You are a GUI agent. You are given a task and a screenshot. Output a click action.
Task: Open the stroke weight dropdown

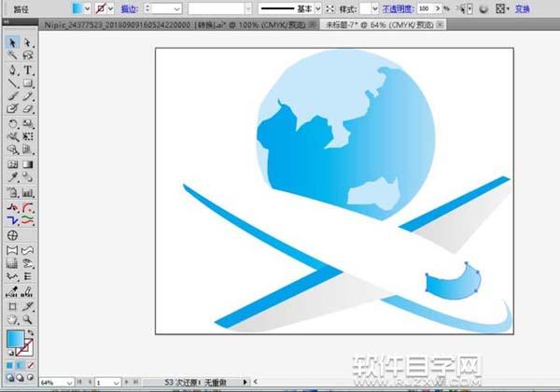point(176,9)
